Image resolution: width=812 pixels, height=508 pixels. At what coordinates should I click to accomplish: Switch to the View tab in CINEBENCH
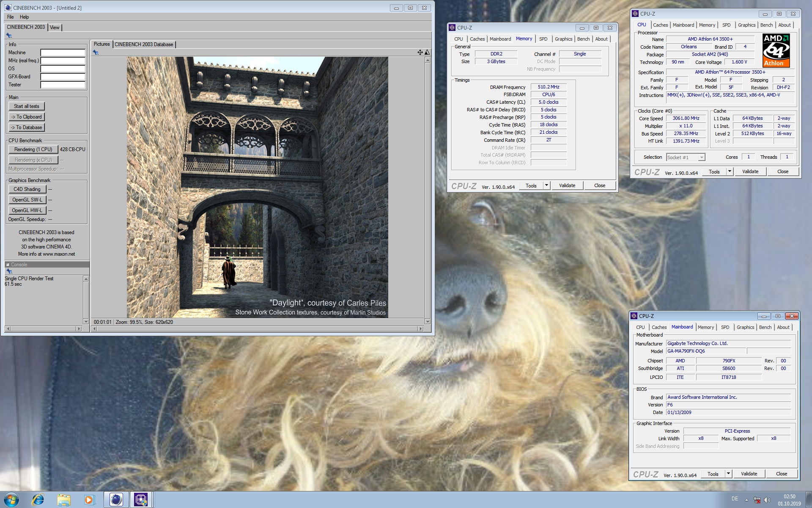(x=55, y=28)
